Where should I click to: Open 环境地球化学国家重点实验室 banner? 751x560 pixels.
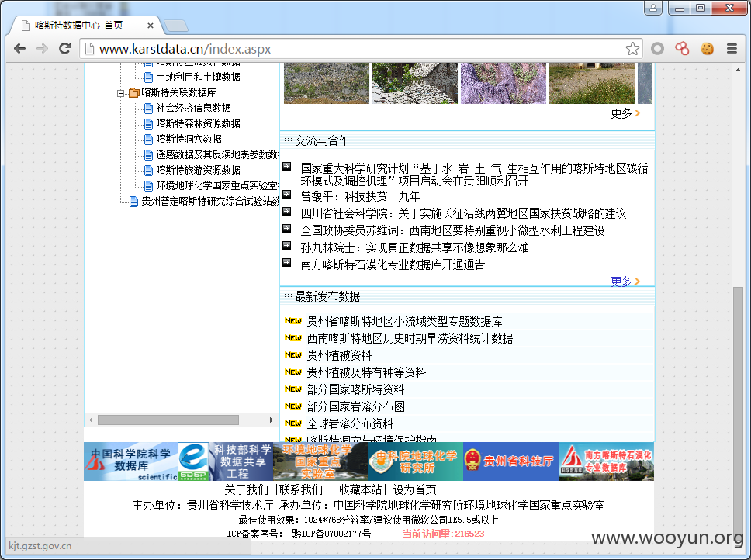pyautogui.click(x=320, y=461)
